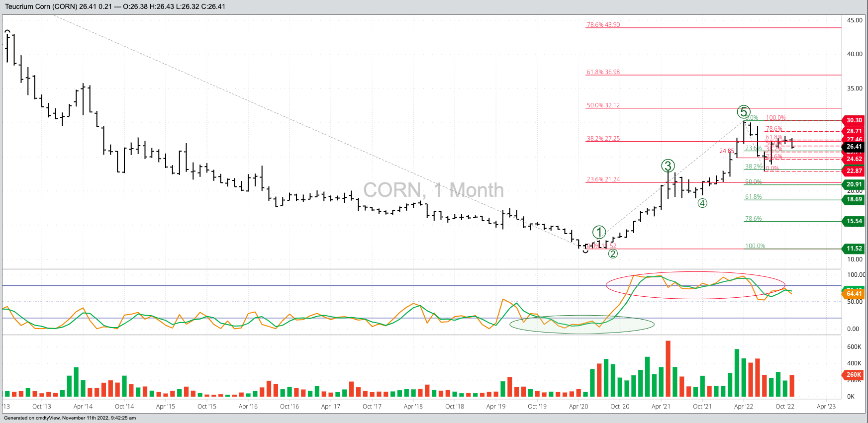The width and height of the screenshot is (868, 423).
Task: Select the green 20.91 price tag
Action: coord(854,184)
